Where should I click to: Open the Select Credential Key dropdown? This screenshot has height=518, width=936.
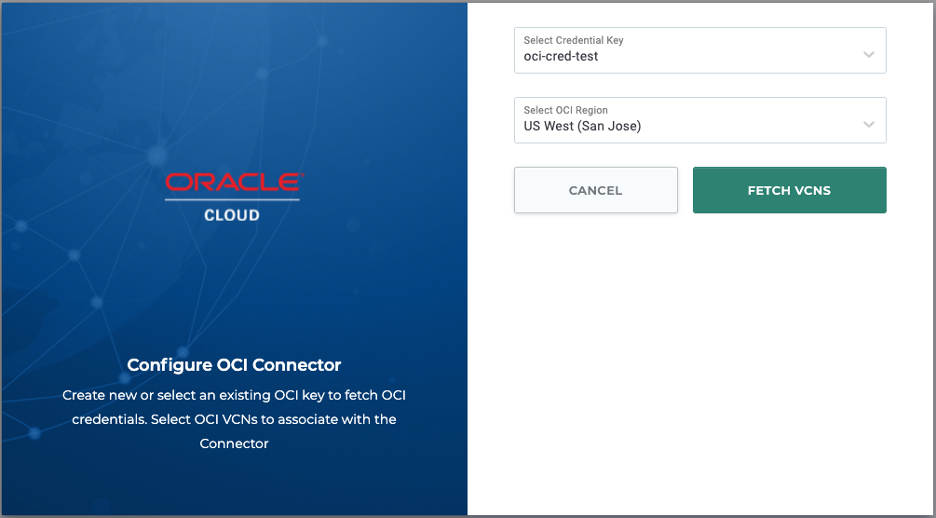tap(700, 51)
